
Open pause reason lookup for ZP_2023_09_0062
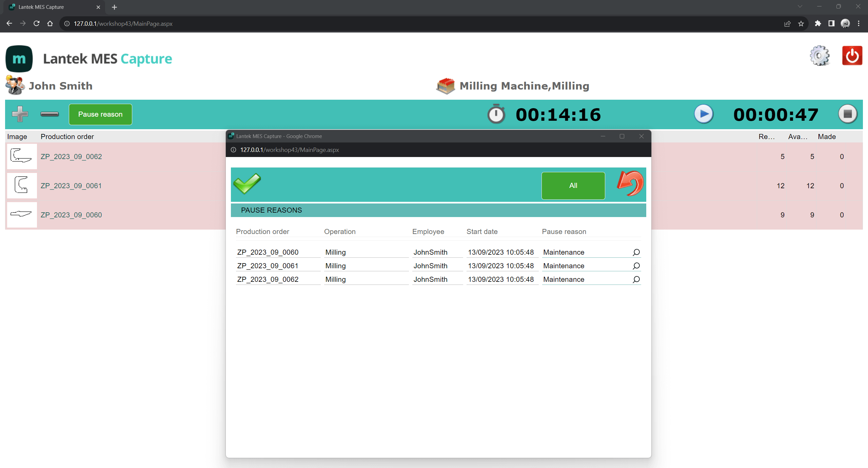(636, 279)
